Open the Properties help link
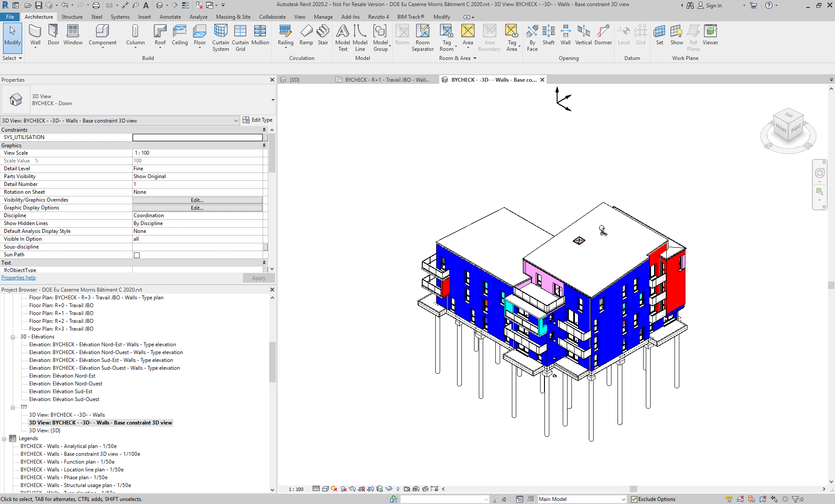The image size is (835, 504). 18,278
